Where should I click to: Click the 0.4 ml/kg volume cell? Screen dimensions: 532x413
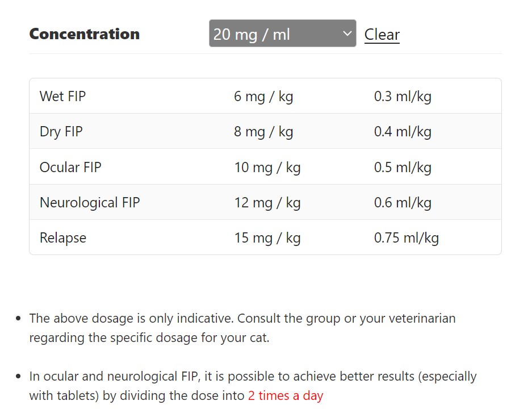tap(403, 132)
